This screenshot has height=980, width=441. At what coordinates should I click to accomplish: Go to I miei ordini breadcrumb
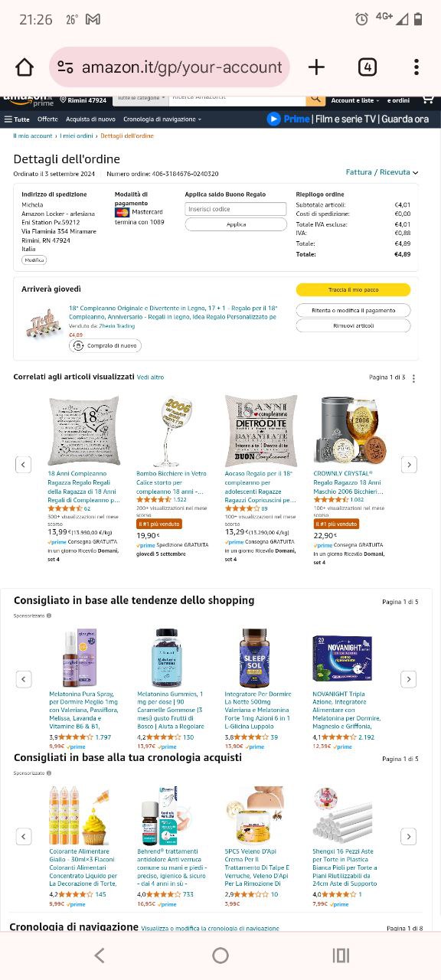click(x=77, y=136)
